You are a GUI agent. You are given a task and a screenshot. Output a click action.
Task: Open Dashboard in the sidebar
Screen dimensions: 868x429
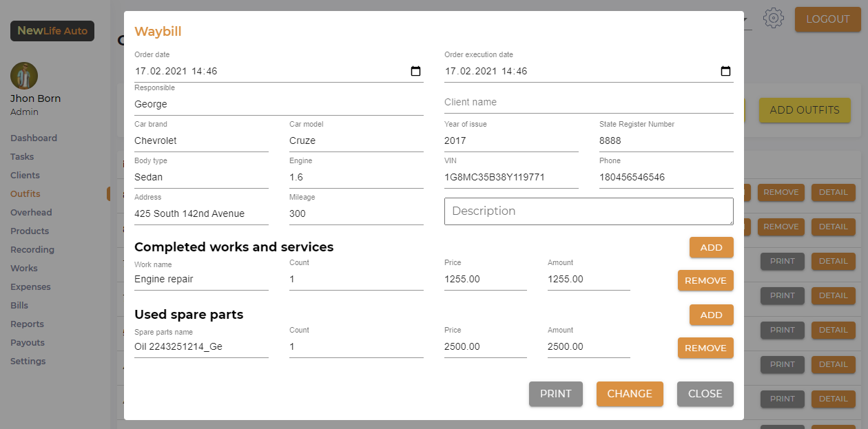34,138
